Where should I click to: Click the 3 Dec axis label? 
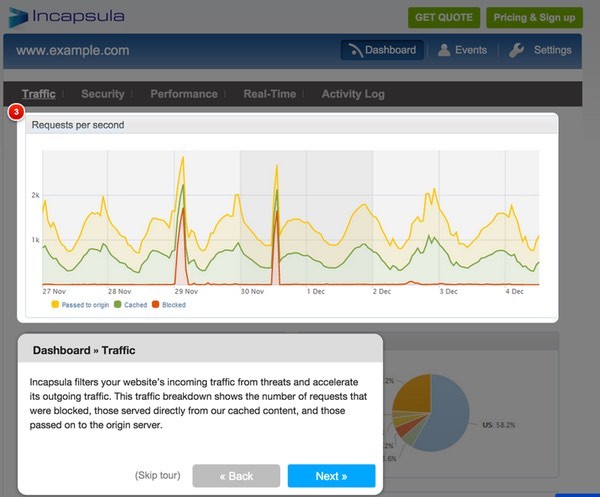tap(448, 291)
